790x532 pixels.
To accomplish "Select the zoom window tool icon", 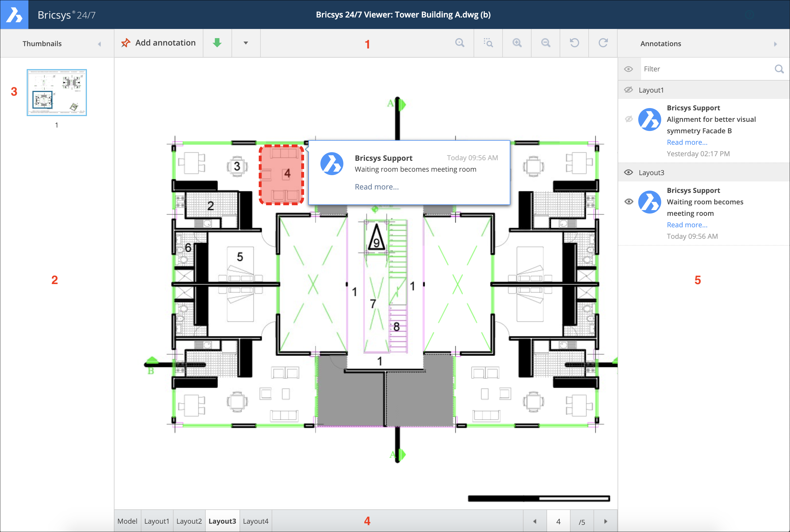I will (488, 43).
